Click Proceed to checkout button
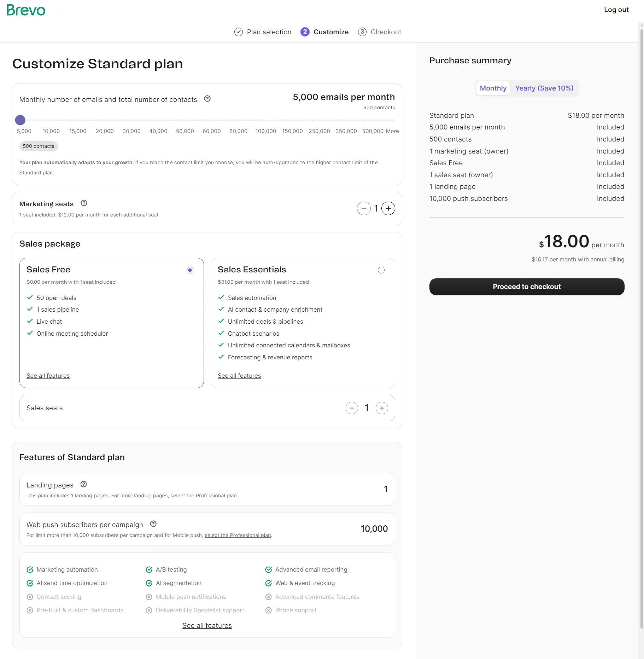This screenshot has height=659, width=644. point(527,287)
